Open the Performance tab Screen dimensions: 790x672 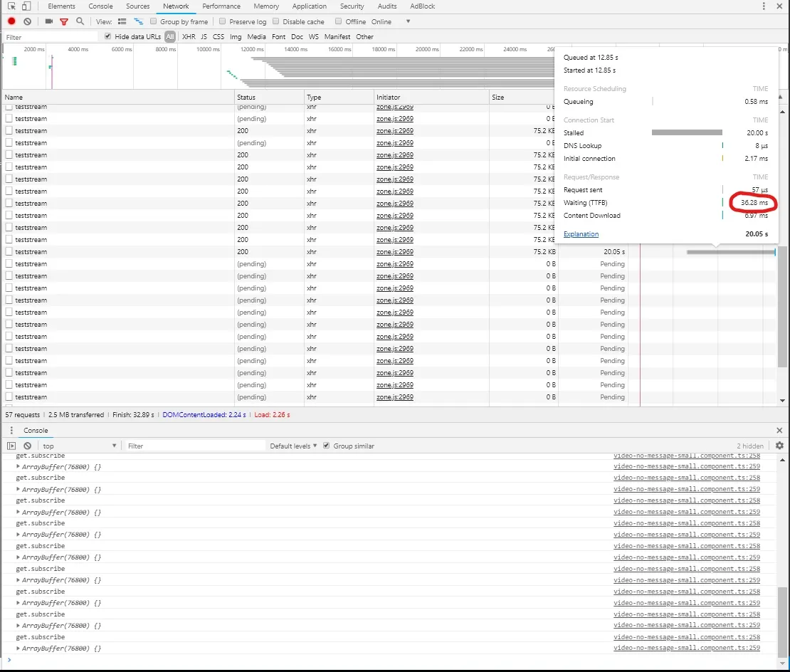point(221,6)
